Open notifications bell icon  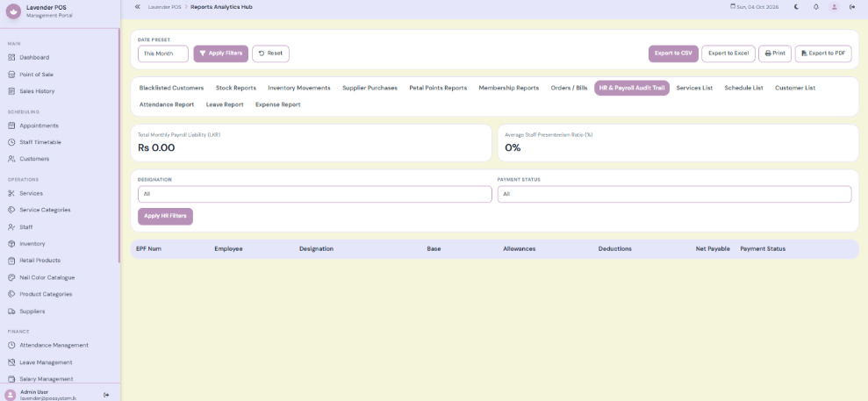[x=816, y=7]
